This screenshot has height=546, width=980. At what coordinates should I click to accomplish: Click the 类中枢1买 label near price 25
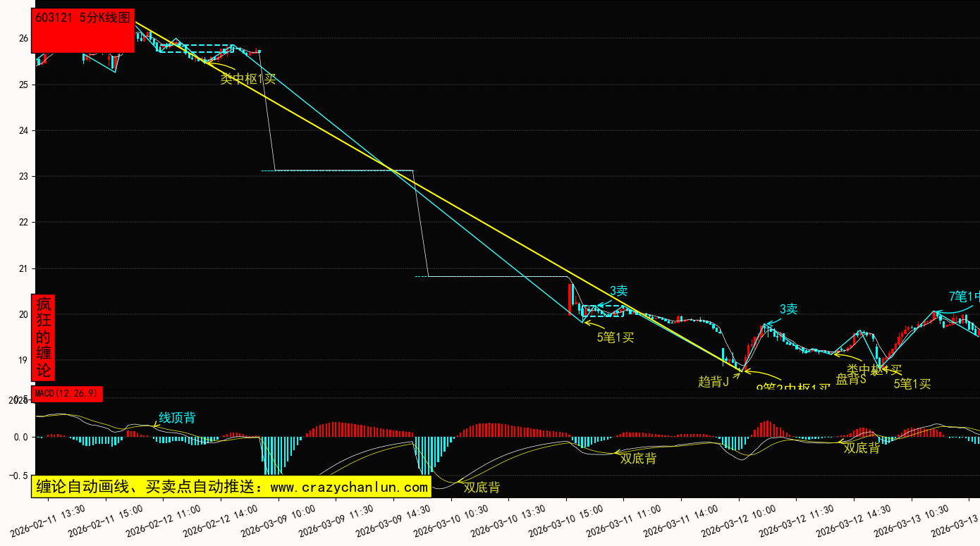pyautogui.click(x=247, y=79)
